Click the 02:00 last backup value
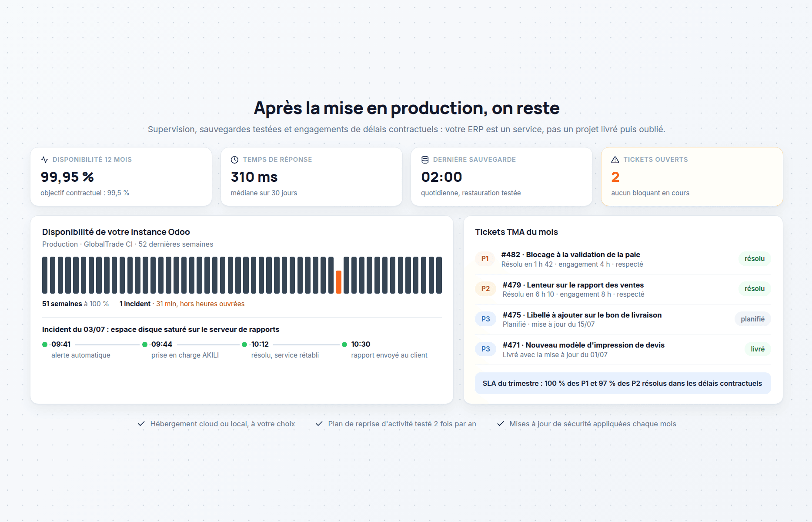The height and width of the screenshot is (522, 812). pos(441,177)
